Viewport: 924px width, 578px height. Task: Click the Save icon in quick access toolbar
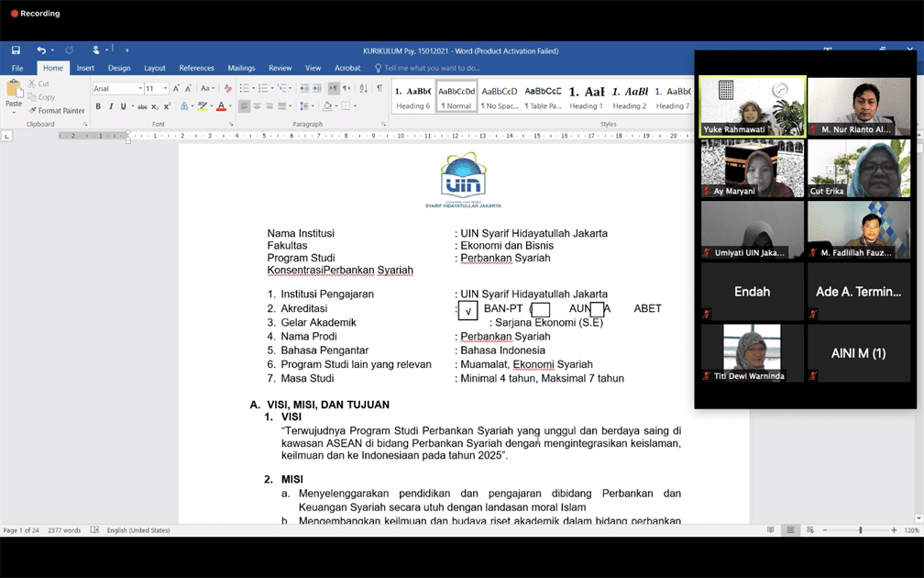click(x=16, y=50)
